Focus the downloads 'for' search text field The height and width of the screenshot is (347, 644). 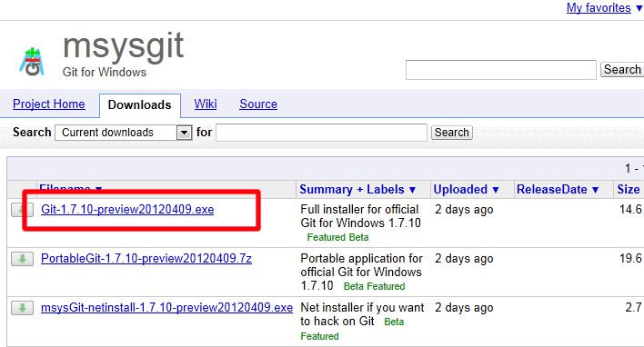pyautogui.click(x=322, y=133)
